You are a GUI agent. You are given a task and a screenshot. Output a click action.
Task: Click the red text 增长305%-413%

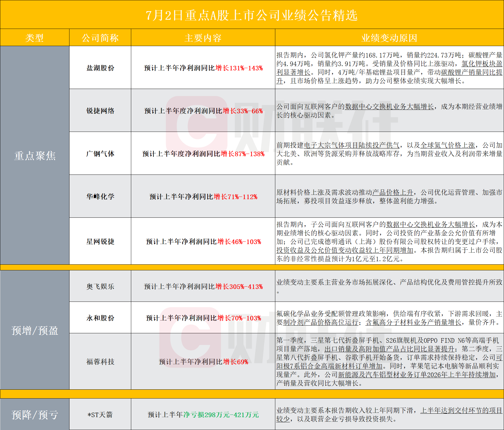click(239, 287)
